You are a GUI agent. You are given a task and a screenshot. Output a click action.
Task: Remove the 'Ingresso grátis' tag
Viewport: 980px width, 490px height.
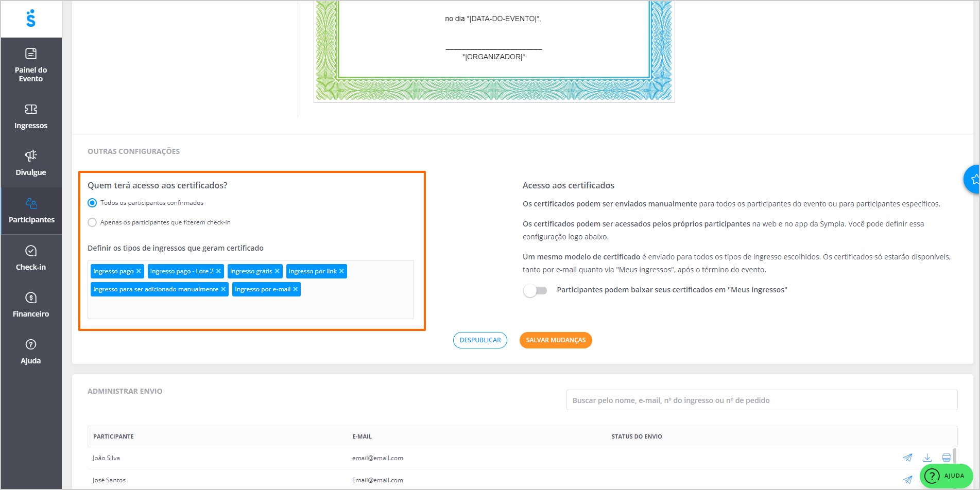[x=277, y=271]
